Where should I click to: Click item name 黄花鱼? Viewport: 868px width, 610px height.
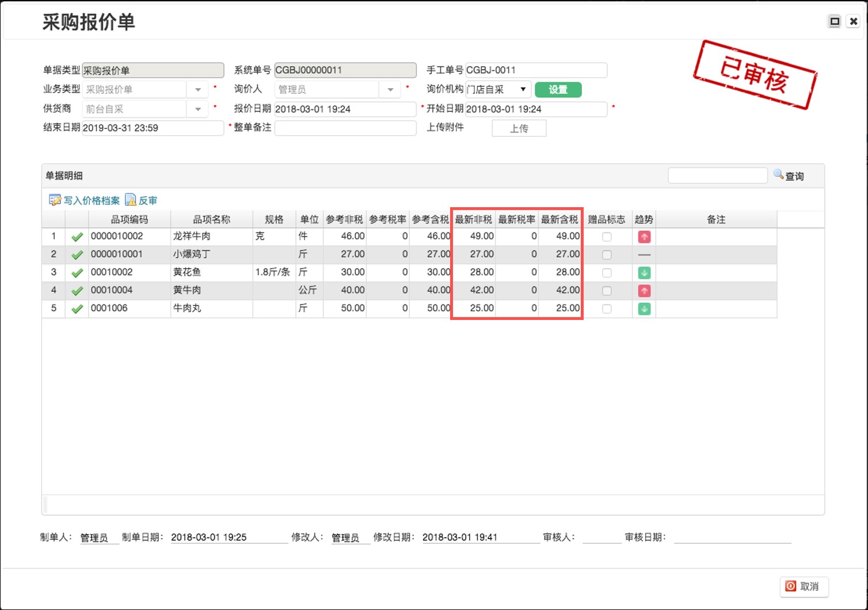click(187, 272)
